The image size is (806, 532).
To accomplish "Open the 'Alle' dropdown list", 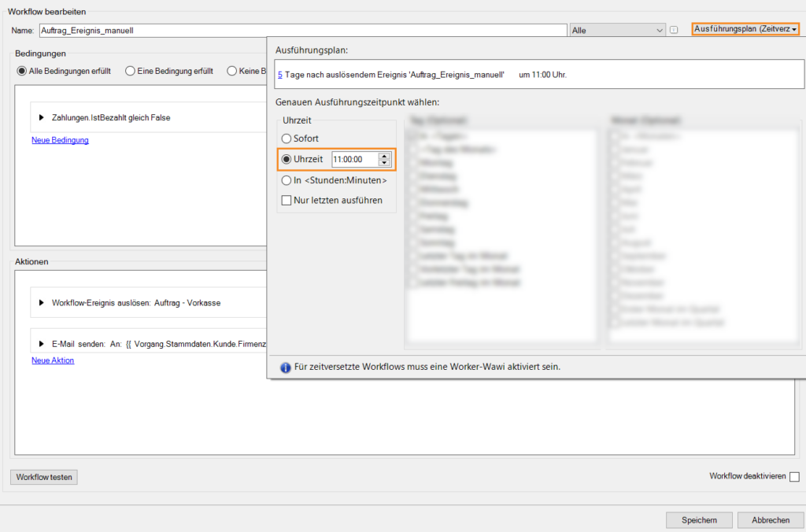I will click(x=660, y=30).
